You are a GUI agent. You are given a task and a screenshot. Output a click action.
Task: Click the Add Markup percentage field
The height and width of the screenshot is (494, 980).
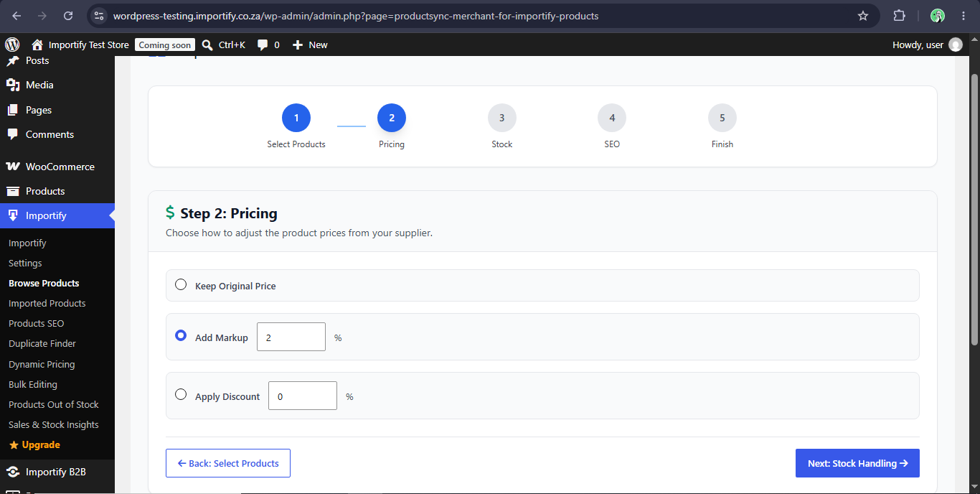click(291, 337)
